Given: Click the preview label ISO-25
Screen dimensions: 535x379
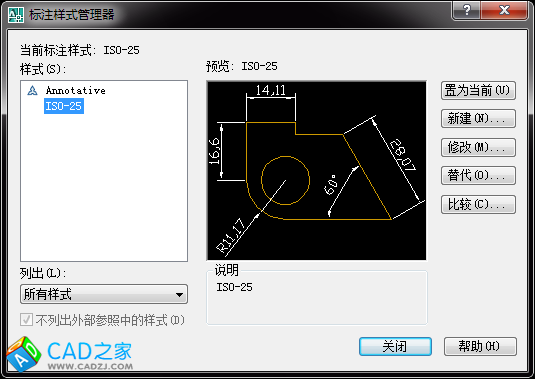Looking at the screenshot, I should [x=259, y=66].
